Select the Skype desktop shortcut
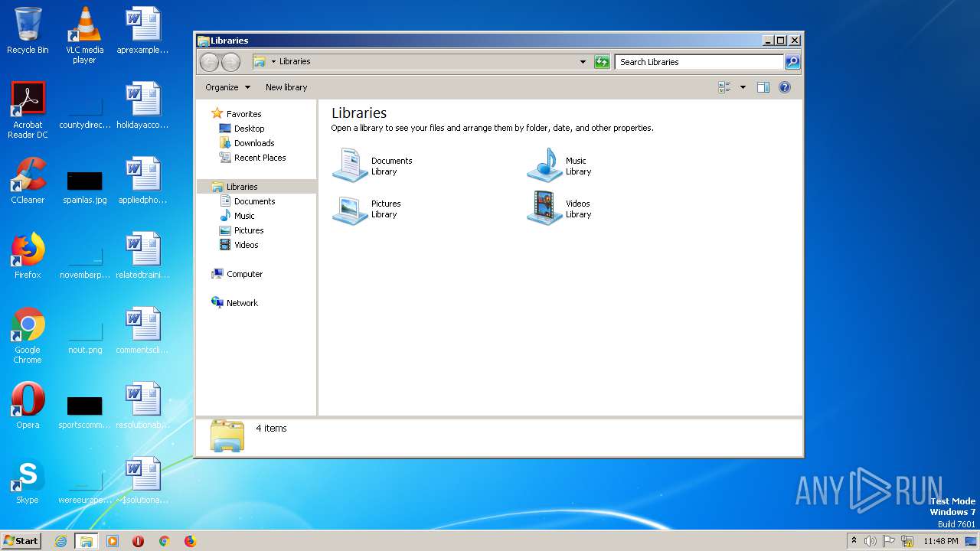 [28, 481]
